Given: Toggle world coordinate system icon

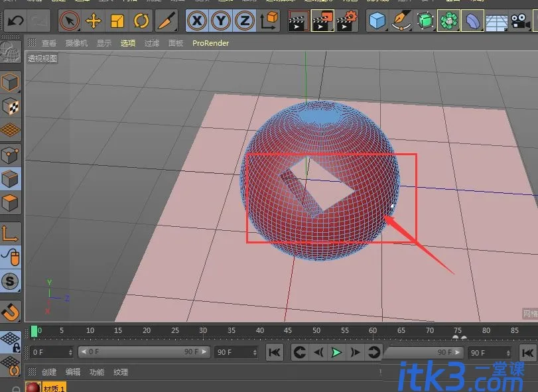Looking at the screenshot, I should click(x=269, y=21).
